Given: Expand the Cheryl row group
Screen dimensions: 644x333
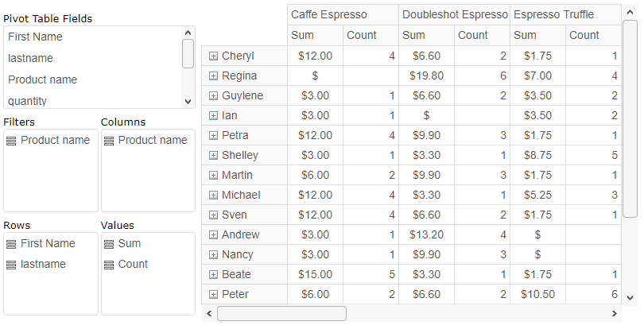Looking at the screenshot, I should (213, 56).
